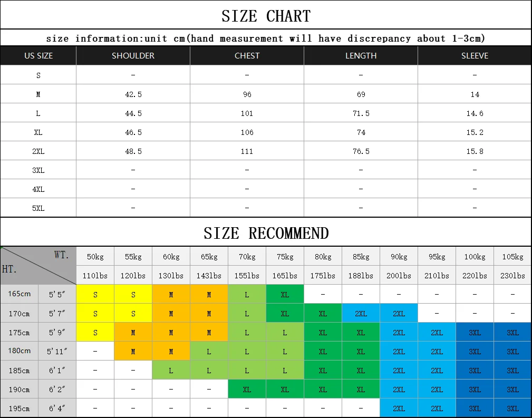Click shoulder value 42.5 in the M row

[133, 94]
